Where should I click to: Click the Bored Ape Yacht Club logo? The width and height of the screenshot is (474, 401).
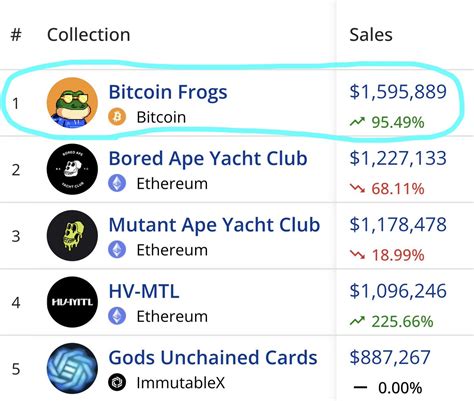(x=72, y=169)
